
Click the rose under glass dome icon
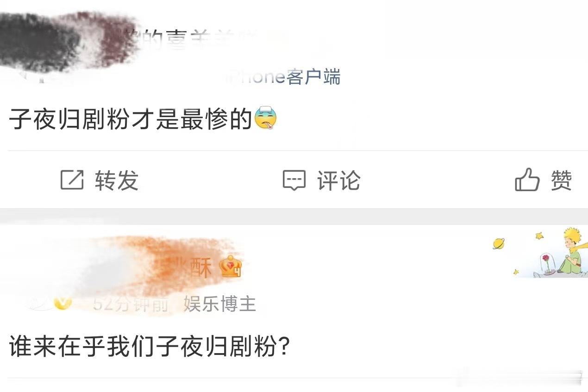546,263
